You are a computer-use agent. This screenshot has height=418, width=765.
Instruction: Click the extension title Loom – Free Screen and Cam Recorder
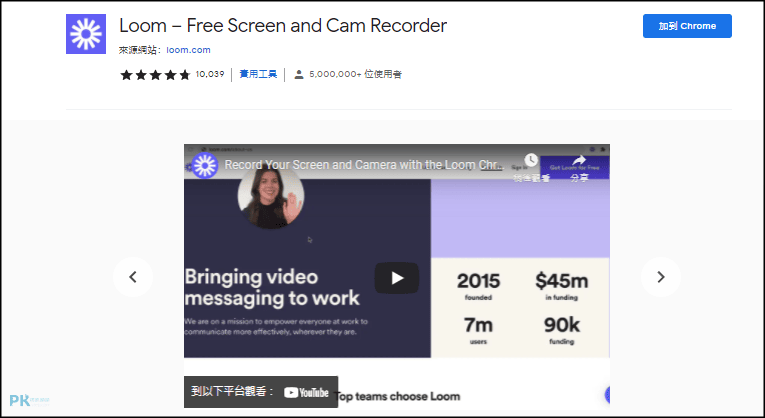click(x=283, y=26)
